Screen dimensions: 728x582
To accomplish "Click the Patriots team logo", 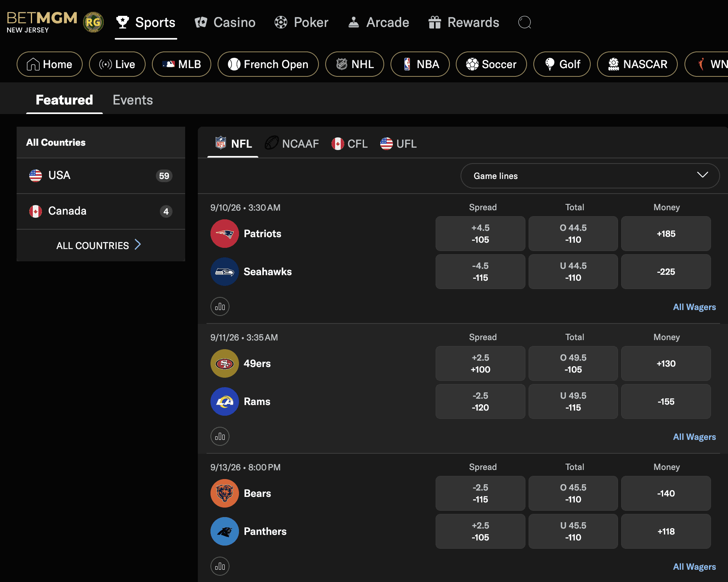I will pos(225,234).
